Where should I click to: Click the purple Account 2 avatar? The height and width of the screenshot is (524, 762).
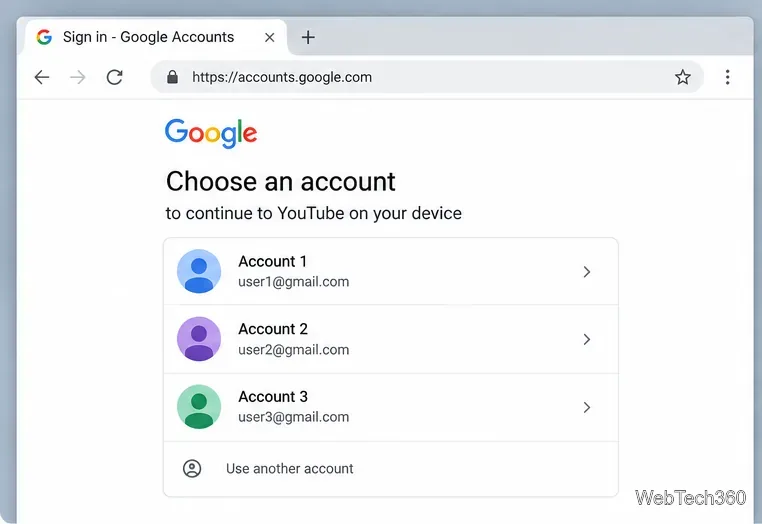199,339
